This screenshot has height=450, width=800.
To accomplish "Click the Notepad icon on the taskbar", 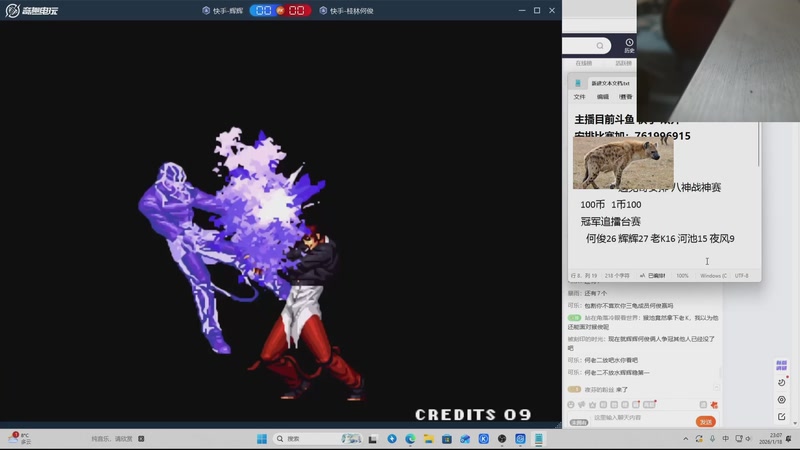I will tap(538, 439).
